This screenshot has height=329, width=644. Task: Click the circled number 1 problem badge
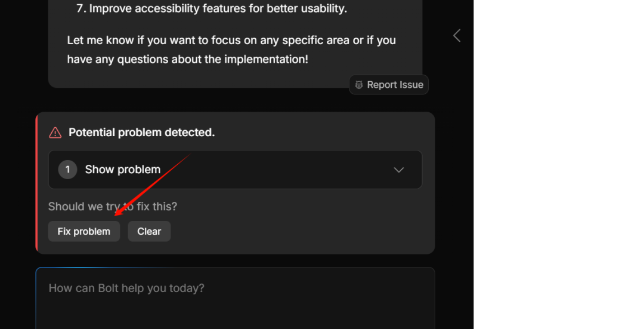point(68,170)
